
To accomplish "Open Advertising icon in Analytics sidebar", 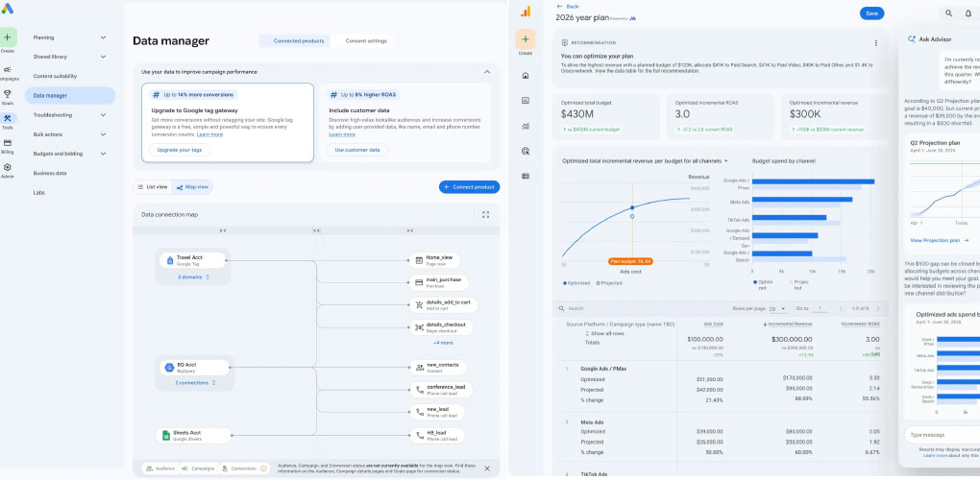I will pyautogui.click(x=526, y=151).
